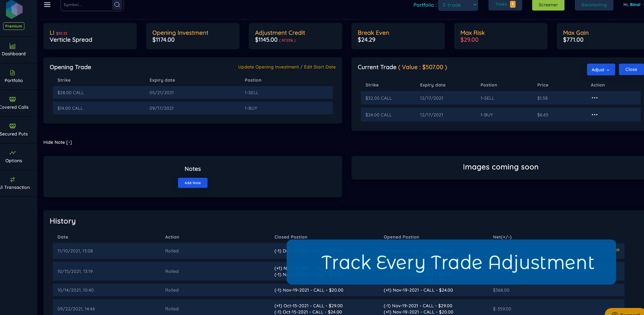Select the Options chart icon
Image resolution: width=644 pixels, height=315 pixels.
[x=13, y=153]
